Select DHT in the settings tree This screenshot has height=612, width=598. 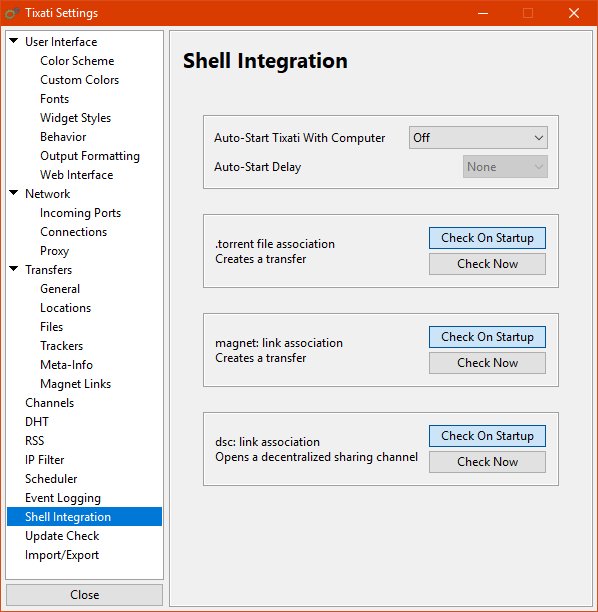pyautogui.click(x=37, y=422)
